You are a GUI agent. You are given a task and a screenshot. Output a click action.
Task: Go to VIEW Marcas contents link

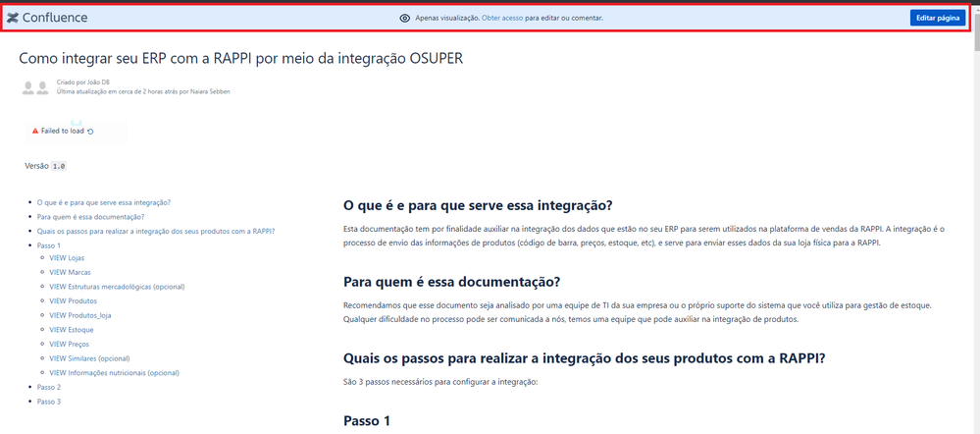click(70, 272)
